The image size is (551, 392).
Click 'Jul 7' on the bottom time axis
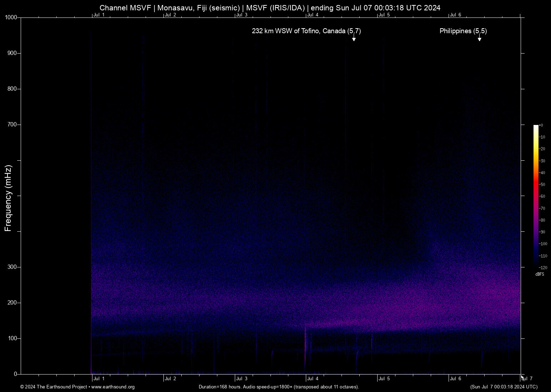[x=527, y=379]
